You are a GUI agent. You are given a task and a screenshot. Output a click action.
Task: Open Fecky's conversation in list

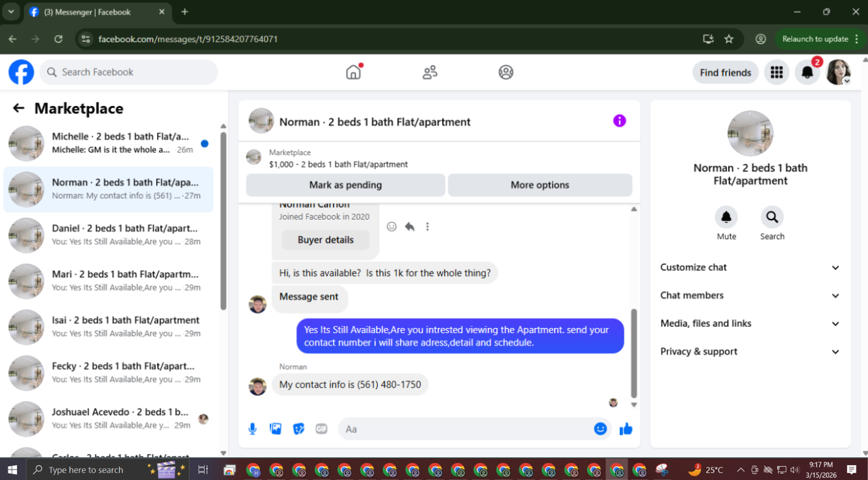[109, 373]
